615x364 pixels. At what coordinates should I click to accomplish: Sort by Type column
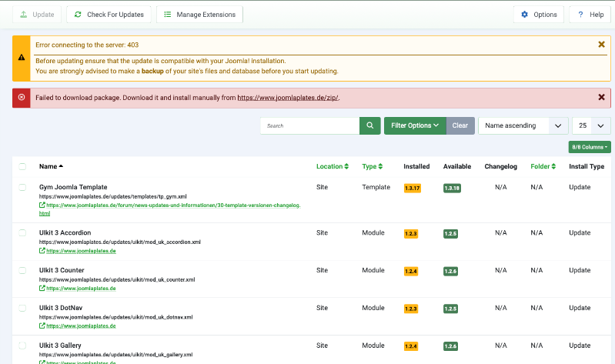click(x=373, y=166)
